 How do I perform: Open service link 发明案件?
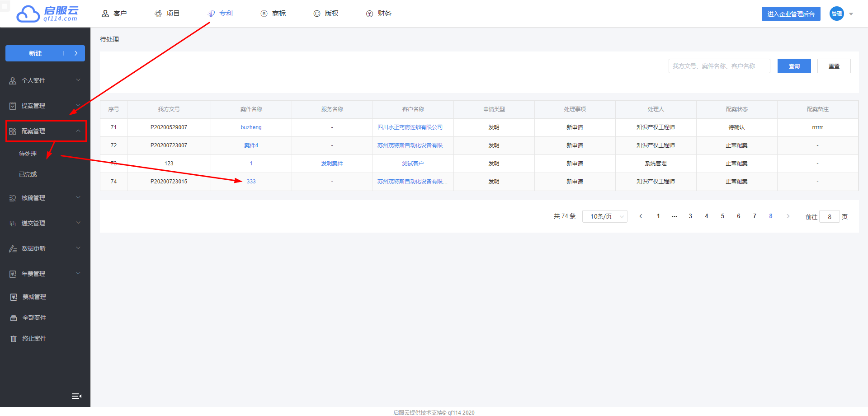(x=332, y=164)
